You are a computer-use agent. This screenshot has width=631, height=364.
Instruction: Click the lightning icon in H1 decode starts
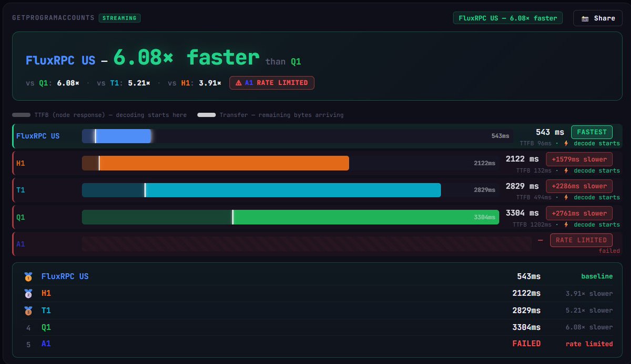click(x=566, y=170)
